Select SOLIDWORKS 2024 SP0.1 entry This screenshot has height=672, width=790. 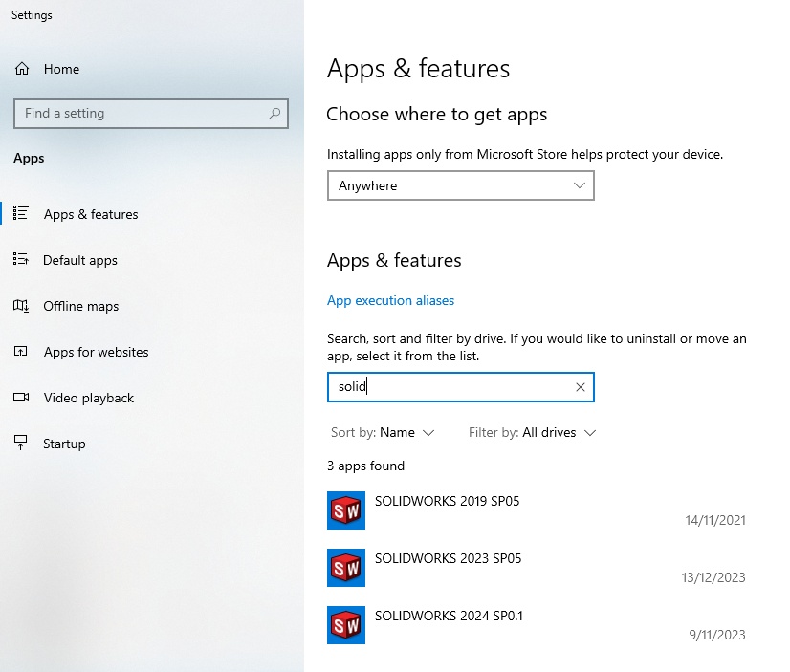click(537, 625)
